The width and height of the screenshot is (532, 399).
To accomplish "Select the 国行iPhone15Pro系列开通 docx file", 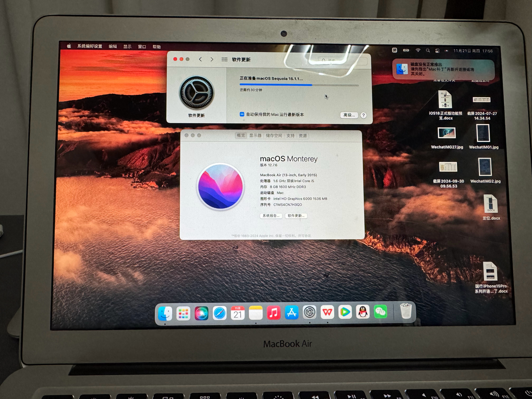I will (491, 277).
